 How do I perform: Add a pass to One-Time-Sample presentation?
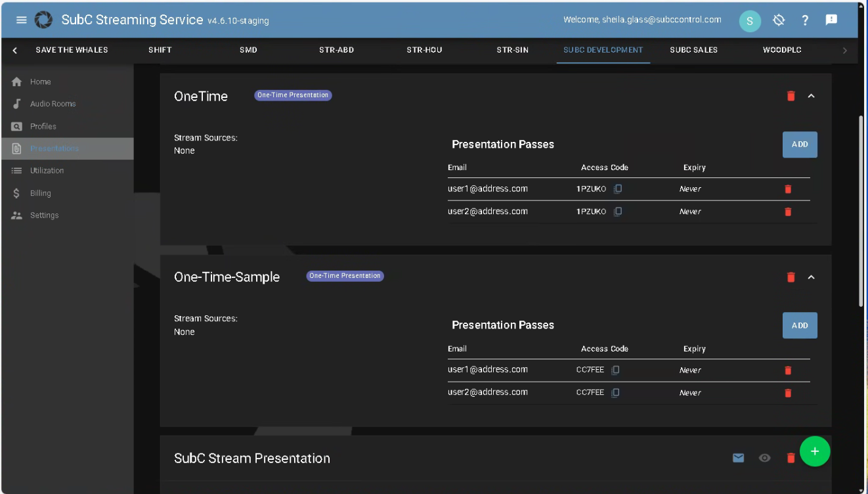click(799, 325)
